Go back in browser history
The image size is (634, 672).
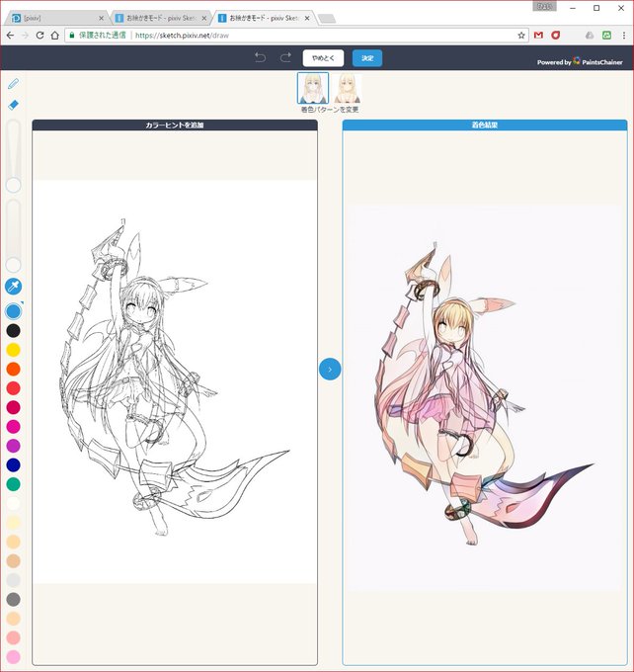pyautogui.click(x=10, y=36)
